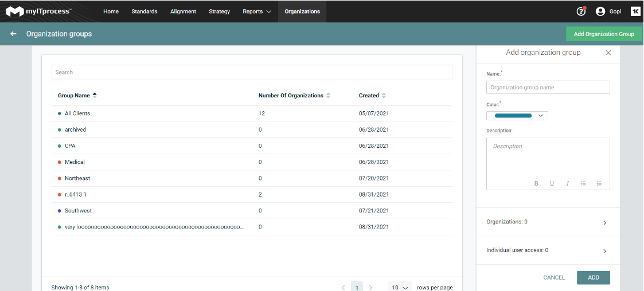Viewport: 644px width, 291px height.
Task: Click the Organization group name field
Action: pyautogui.click(x=548, y=88)
